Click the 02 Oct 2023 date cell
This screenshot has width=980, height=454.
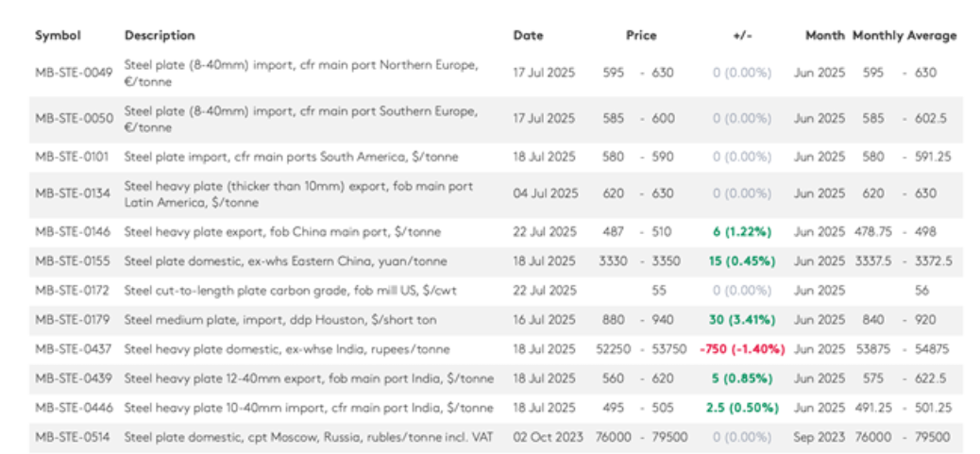click(549, 437)
